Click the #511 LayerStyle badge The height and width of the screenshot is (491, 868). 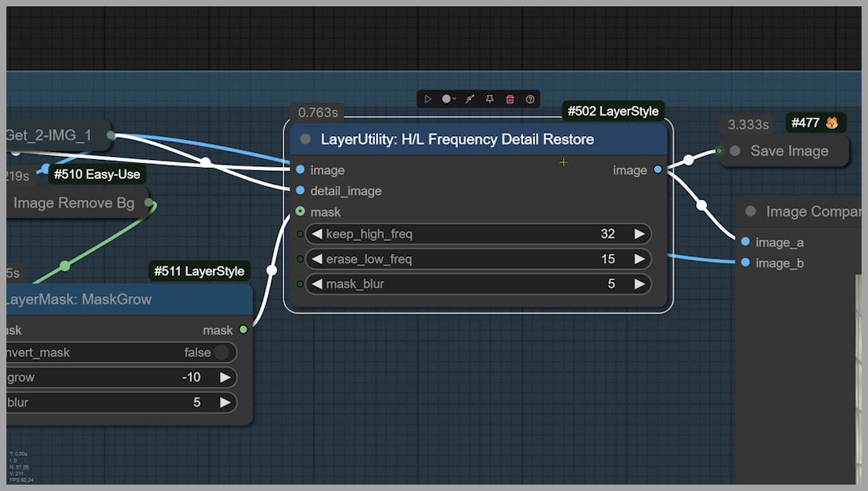pos(199,271)
